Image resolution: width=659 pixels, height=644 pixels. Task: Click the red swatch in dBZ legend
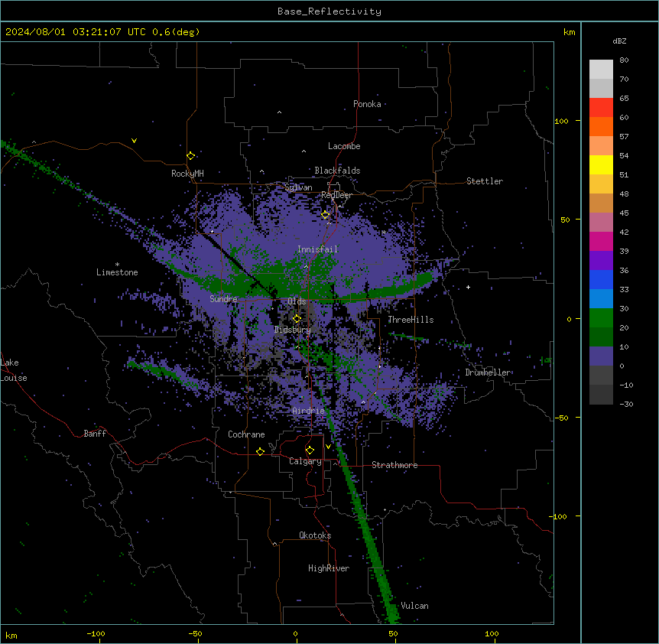coord(601,108)
